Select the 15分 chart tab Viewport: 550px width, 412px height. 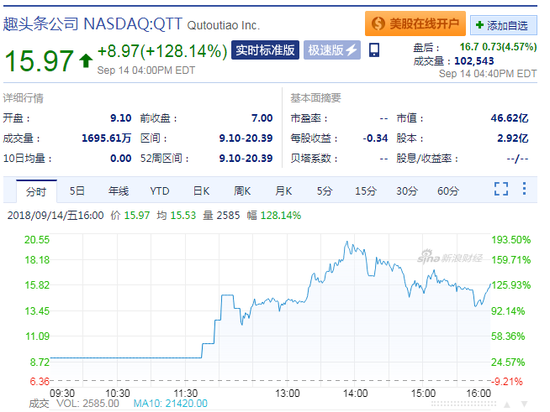tap(365, 191)
